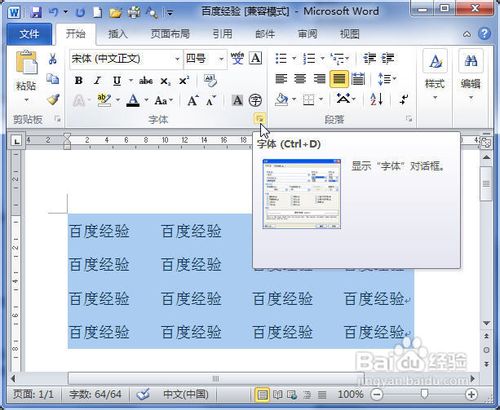Switch to the 引用 tab

(x=222, y=34)
